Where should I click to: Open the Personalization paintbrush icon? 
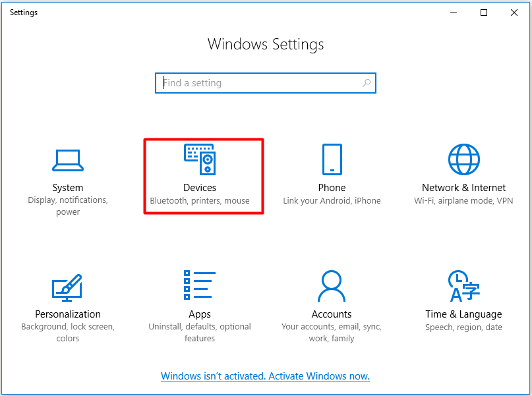pos(67,287)
